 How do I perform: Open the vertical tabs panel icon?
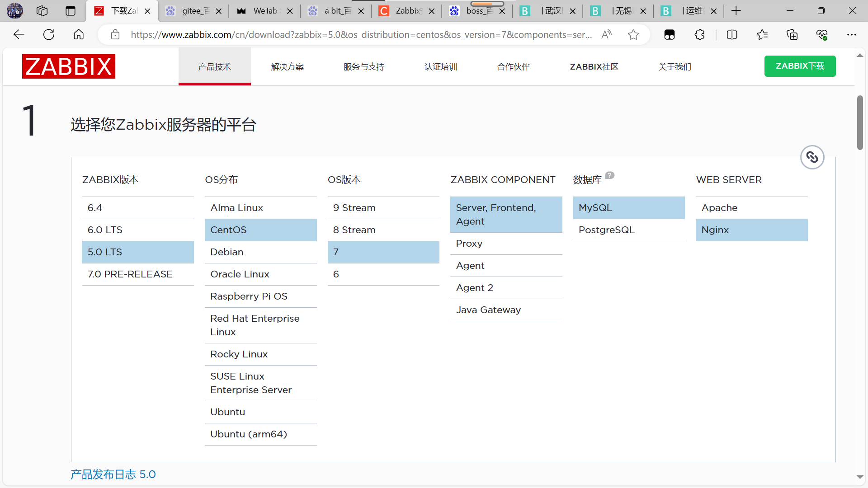(x=71, y=10)
